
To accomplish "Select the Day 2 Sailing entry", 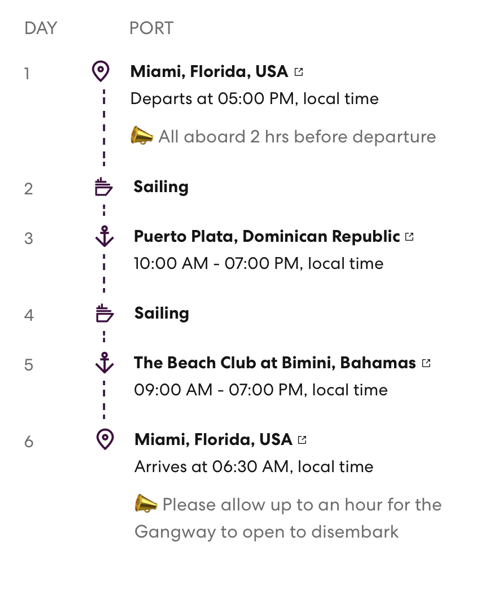I will click(x=161, y=187).
